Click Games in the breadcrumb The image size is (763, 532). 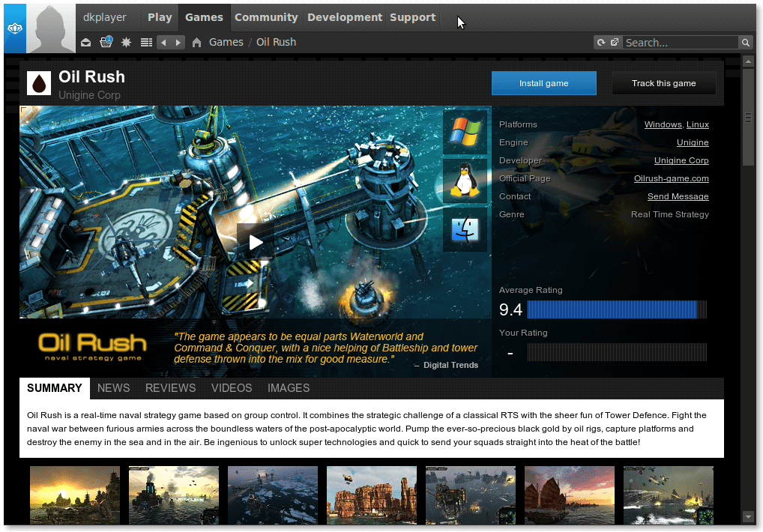(226, 42)
